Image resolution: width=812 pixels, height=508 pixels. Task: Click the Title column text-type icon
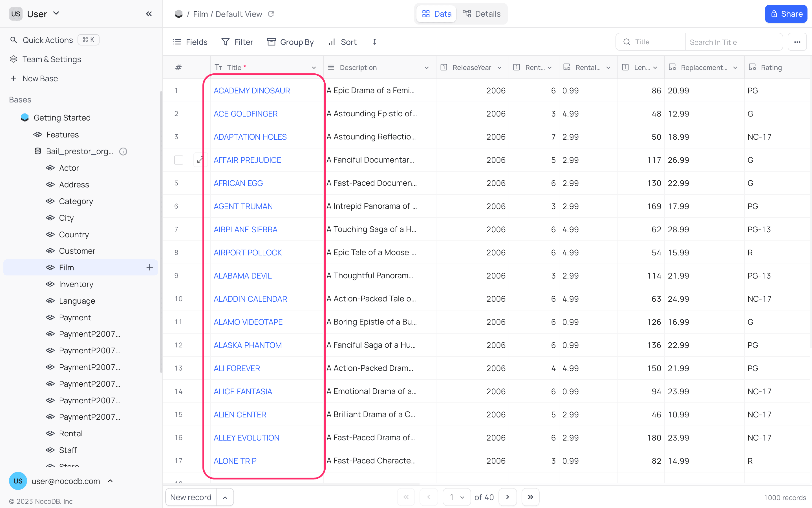(x=219, y=67)
